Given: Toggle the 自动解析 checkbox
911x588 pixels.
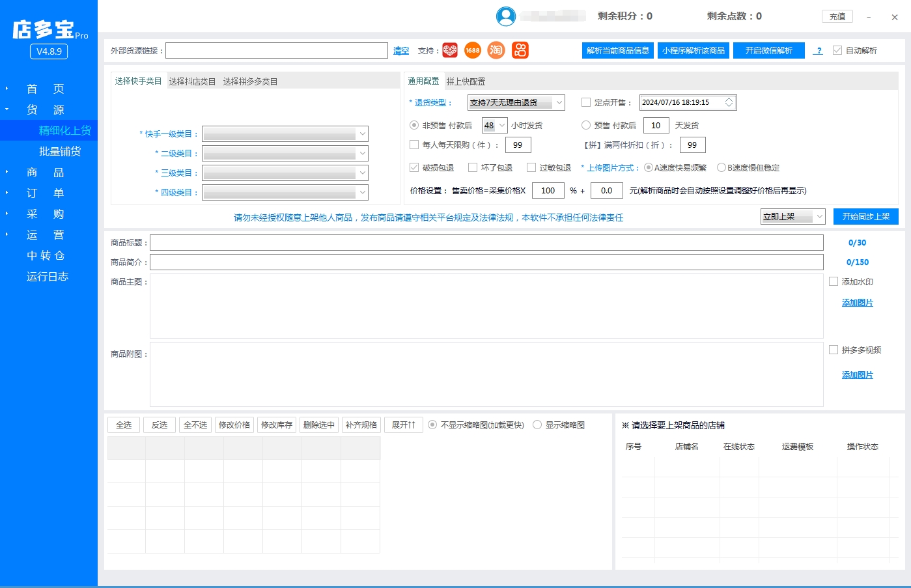Looking at the screenshot, I should click(837, 50).
